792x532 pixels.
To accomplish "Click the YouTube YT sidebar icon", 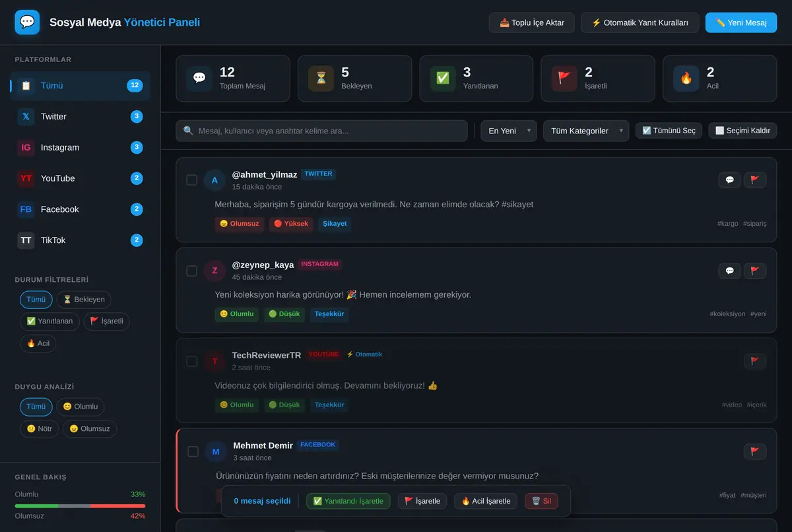I will (26, 178).
